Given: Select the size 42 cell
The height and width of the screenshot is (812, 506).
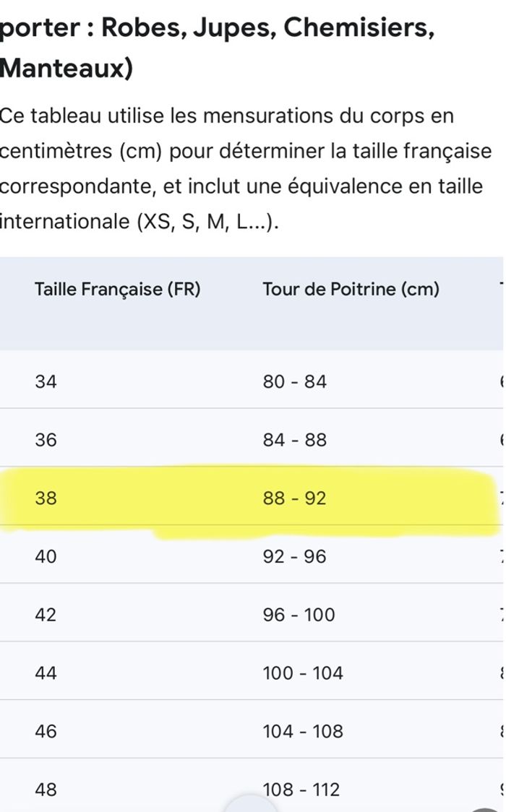Looking at the screenshot, I should pos(46,615).
